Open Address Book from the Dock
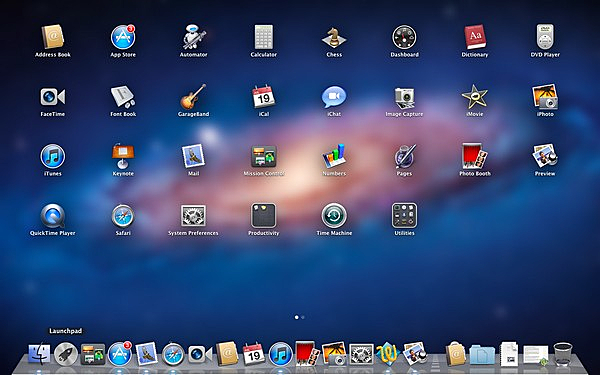 coord(227,354)
